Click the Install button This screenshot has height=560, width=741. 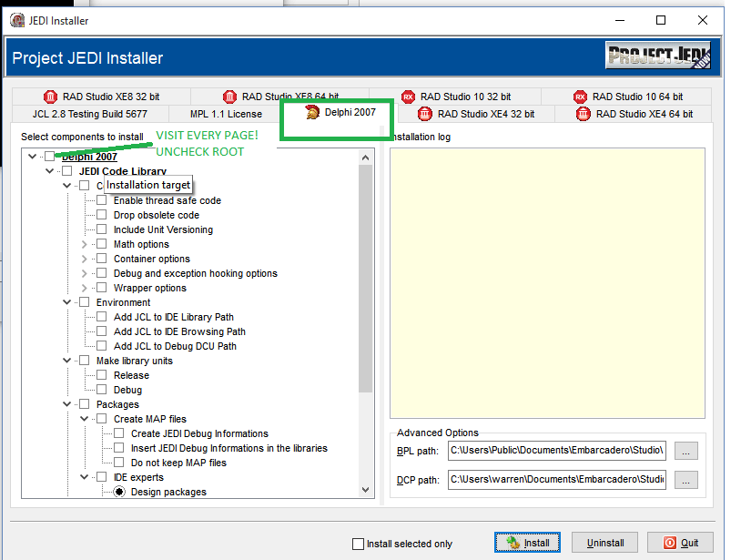(527, 543)
